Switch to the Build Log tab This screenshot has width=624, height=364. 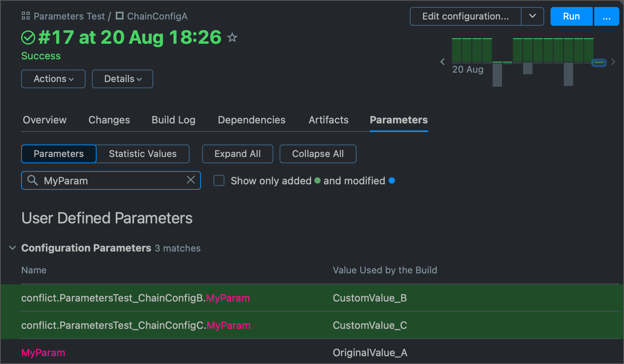(x=173, y=120)
